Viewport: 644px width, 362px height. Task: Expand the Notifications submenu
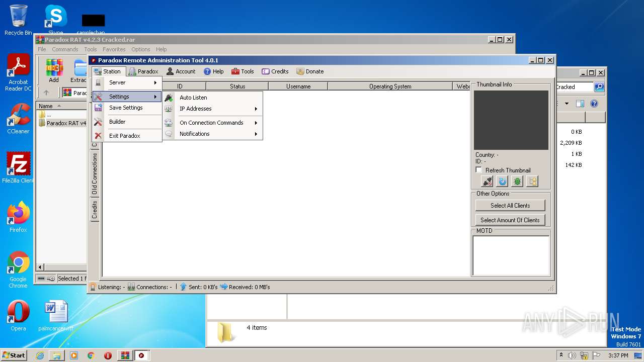coord(212,134)
